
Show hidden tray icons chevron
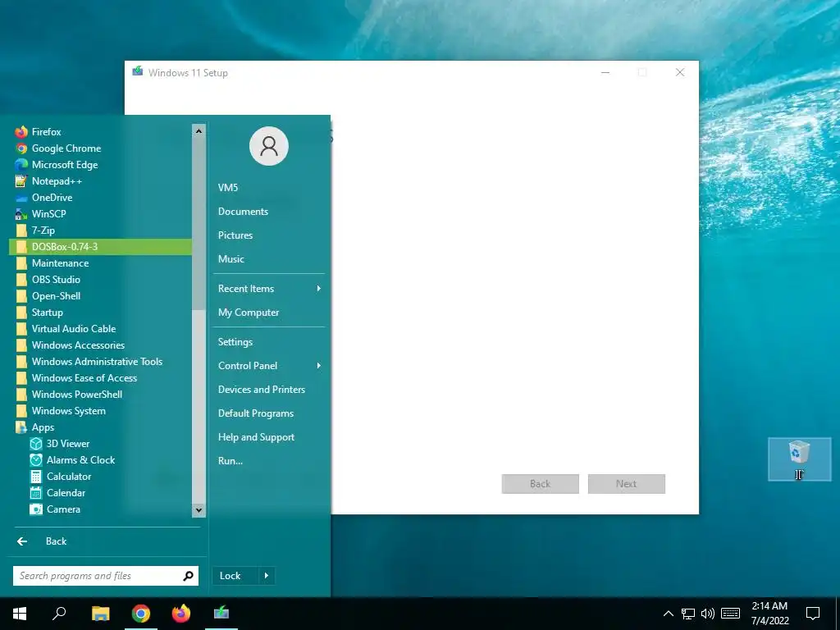669,614
